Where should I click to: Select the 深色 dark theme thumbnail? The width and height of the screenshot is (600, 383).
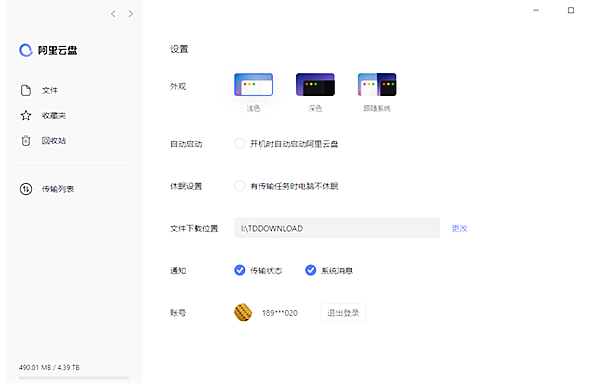(315, 85)
